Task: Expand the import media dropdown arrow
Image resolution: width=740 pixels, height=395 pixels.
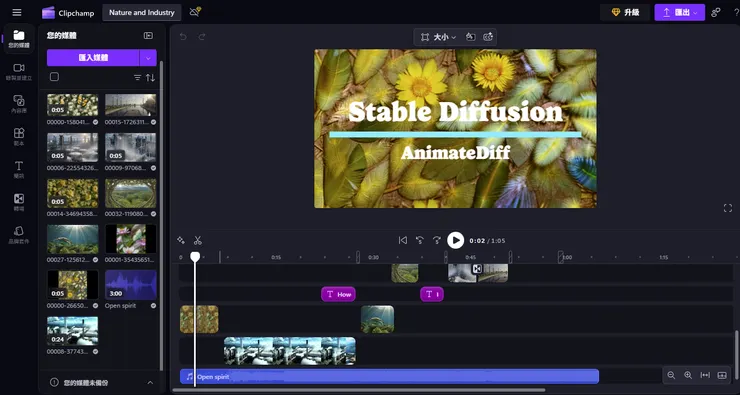Action: click(148, 58)
